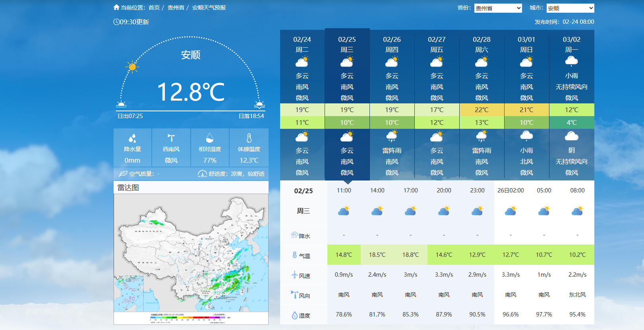Click the relative humidity droplet icon
The height and width of the screenshot is (330, 644).
[210, 138]
